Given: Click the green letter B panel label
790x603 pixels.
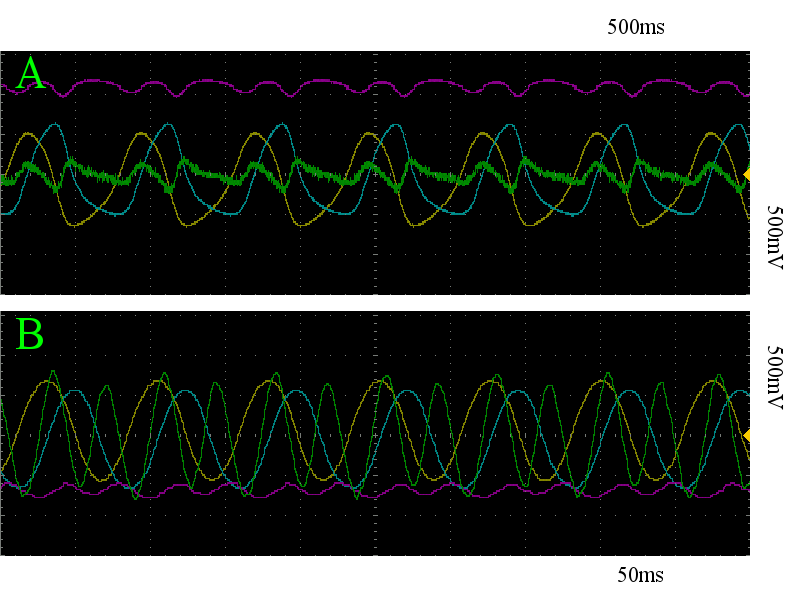Looking at the screenshot, I should (30, 333).
